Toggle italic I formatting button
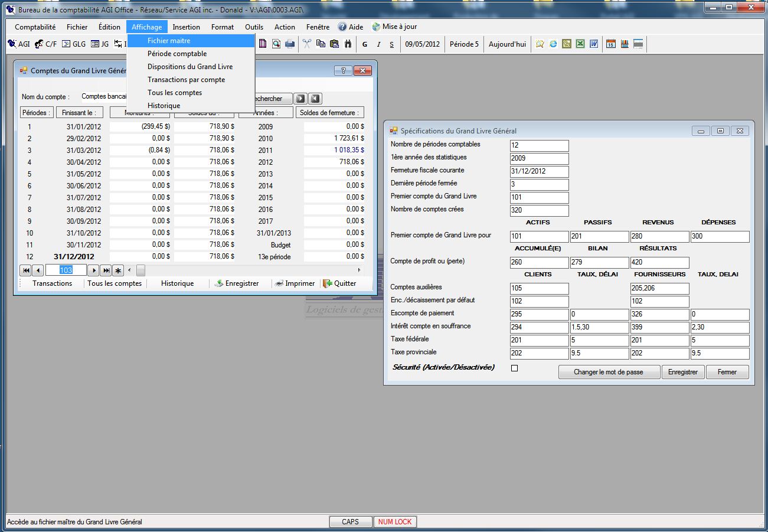 coord(378,44)
